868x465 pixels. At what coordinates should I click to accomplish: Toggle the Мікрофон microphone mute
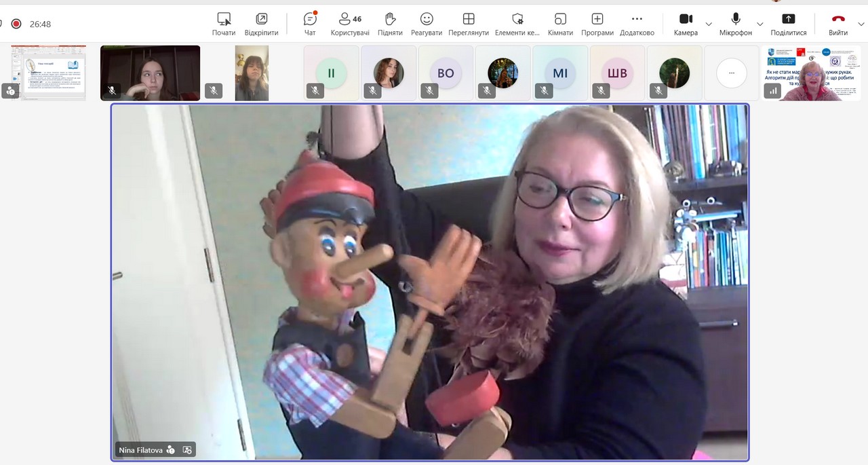(x=736, y=24)
